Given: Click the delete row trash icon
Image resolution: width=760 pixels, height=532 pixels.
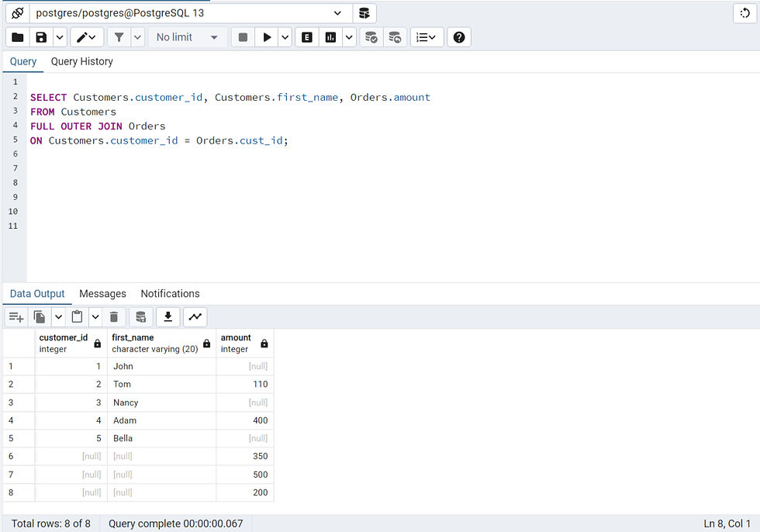Looking at the screenshot, I should pos(114,317).
